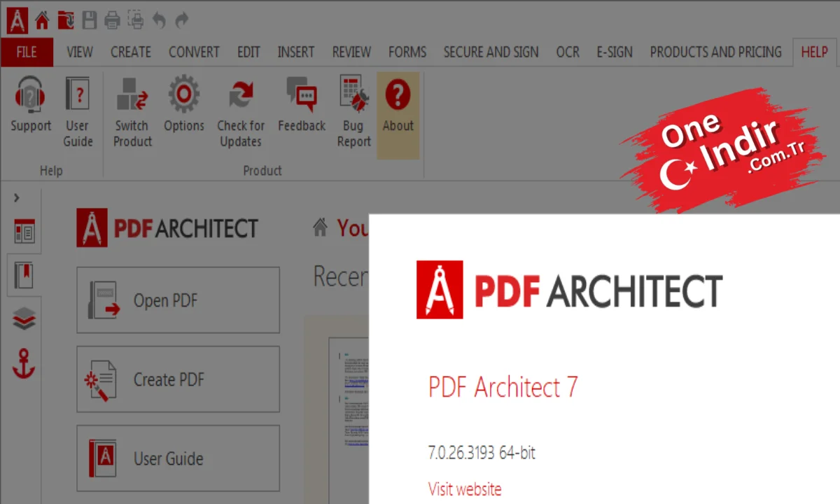Click the PDF Architect app logo icon
Screen dimensions: 840x504
(17, 20)
